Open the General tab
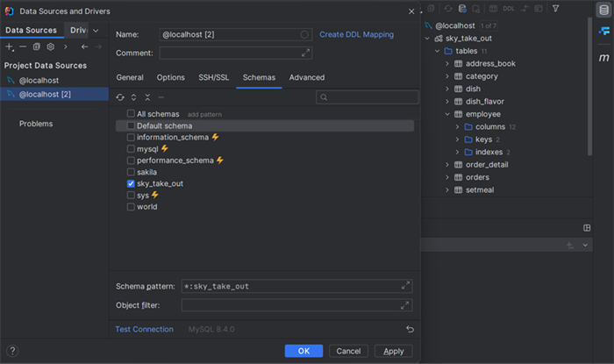The width and height of the screenshot is (614, 364). point(130,77)
